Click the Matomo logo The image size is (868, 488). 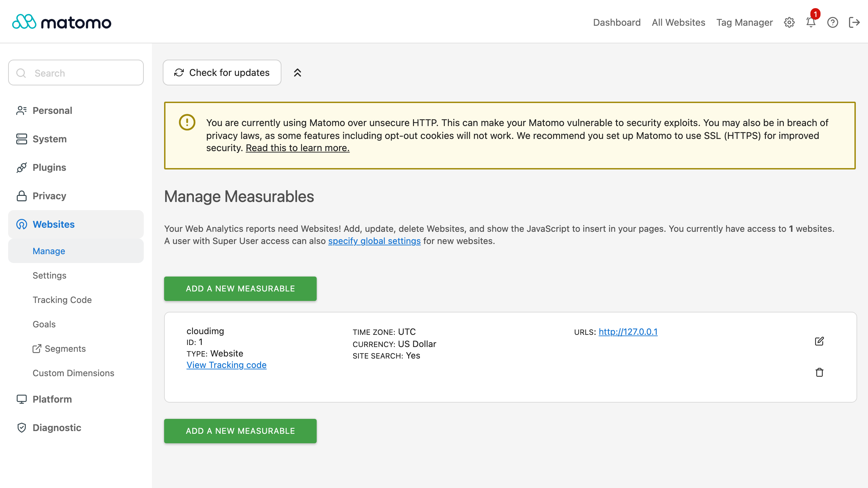61,22
